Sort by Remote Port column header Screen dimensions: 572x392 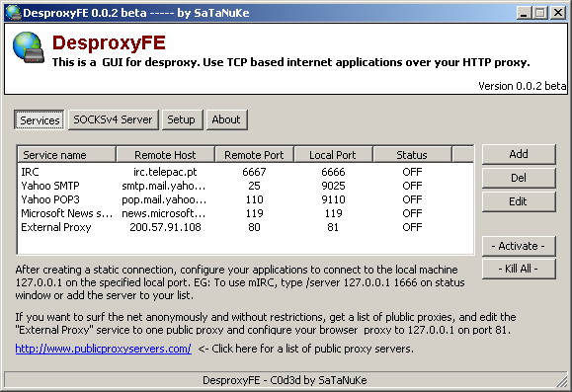coord(254,155)
